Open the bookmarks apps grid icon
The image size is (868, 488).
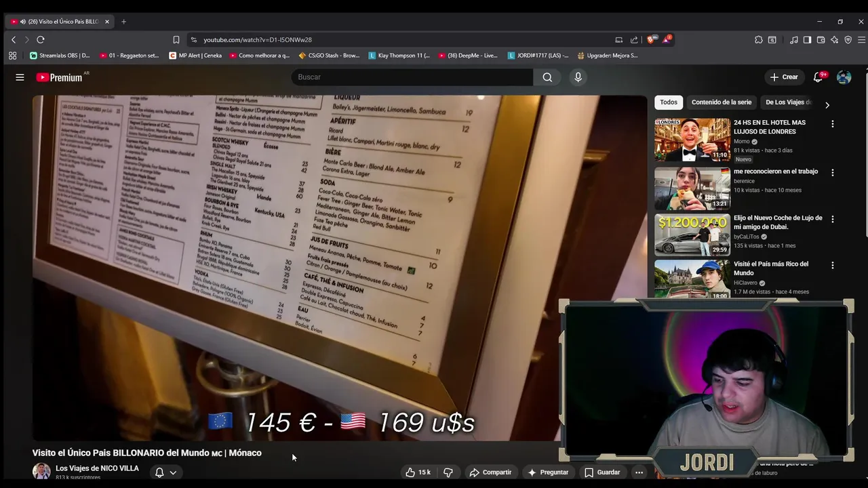click(12, 56)
